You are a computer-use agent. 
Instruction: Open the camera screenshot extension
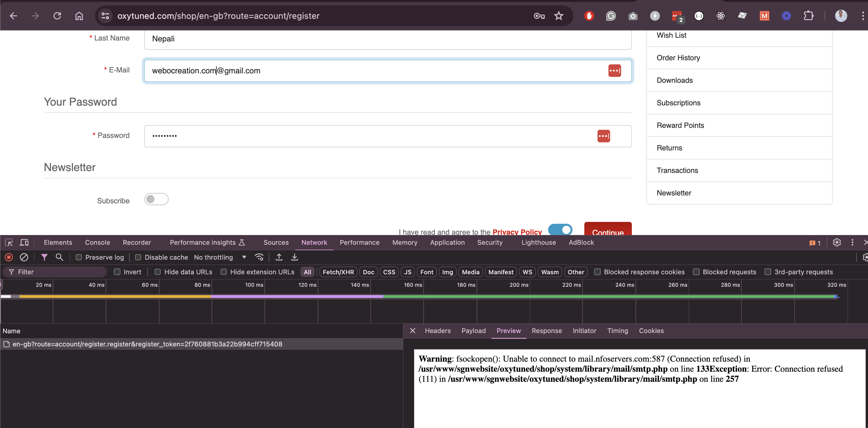point(633,16)
